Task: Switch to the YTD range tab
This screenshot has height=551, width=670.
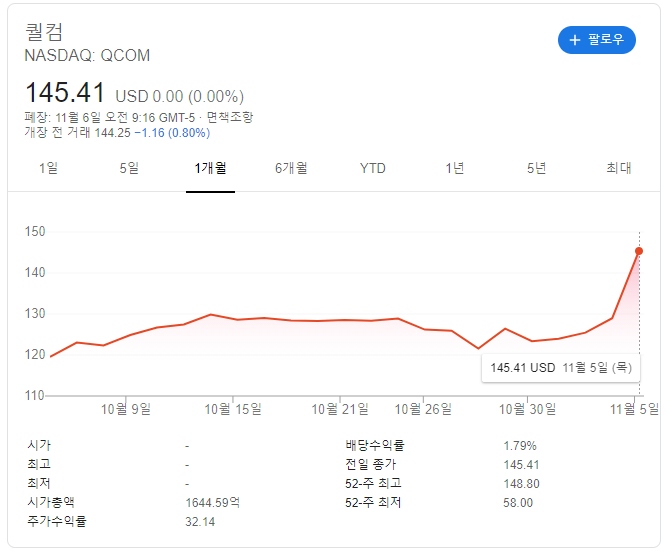Action: pos(373,168)
